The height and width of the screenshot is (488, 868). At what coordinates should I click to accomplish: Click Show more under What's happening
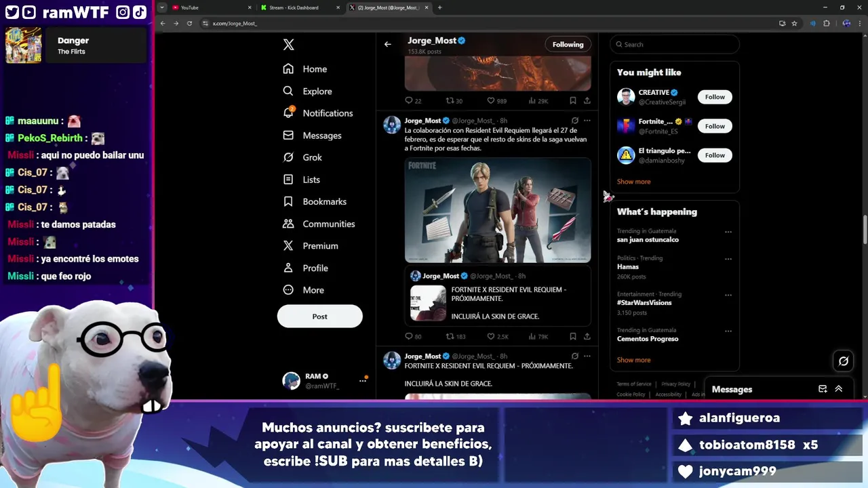[x=633, y=360]
